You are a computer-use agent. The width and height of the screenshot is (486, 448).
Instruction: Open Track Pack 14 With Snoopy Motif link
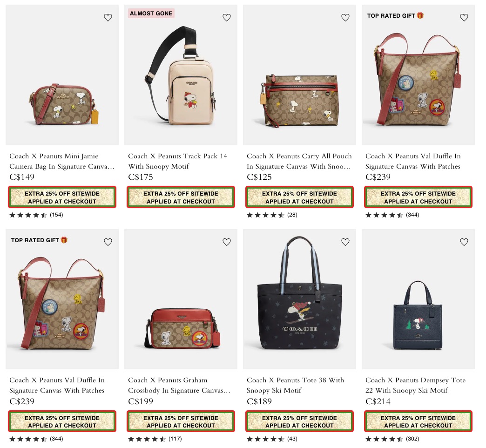pos(178,161)
